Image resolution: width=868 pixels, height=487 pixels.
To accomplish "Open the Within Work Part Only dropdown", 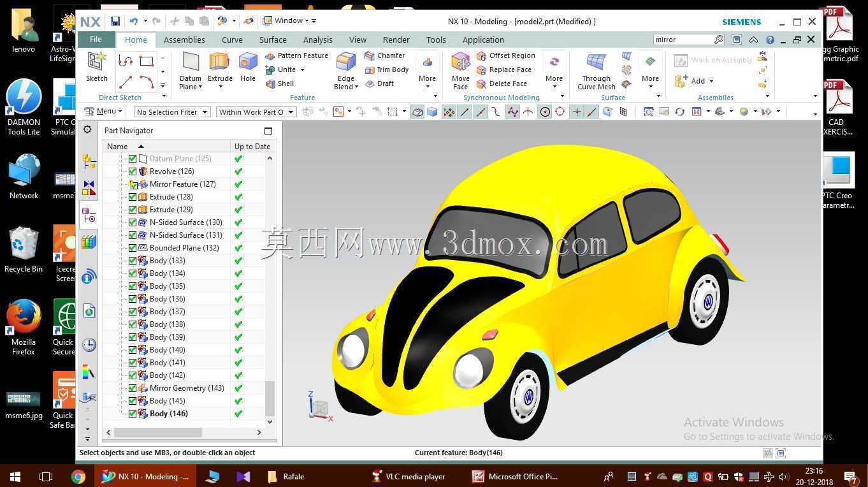I will pos(256,112).
